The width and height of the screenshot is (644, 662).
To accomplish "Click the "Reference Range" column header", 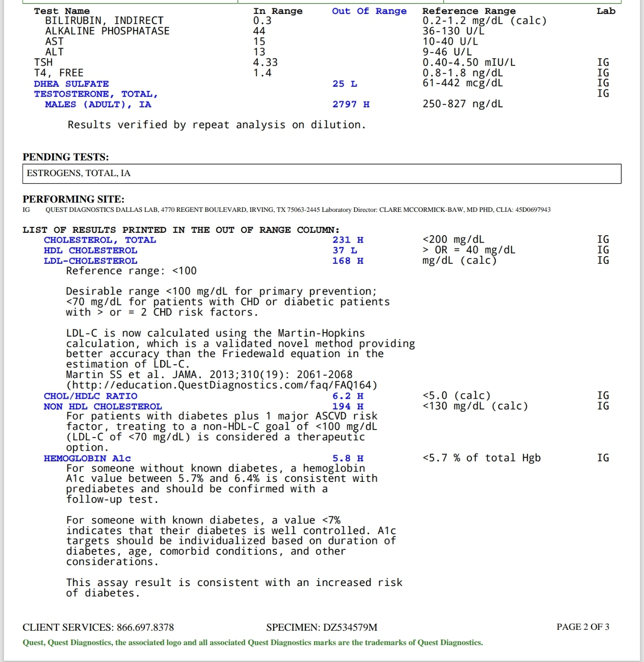I will point(469,11).
